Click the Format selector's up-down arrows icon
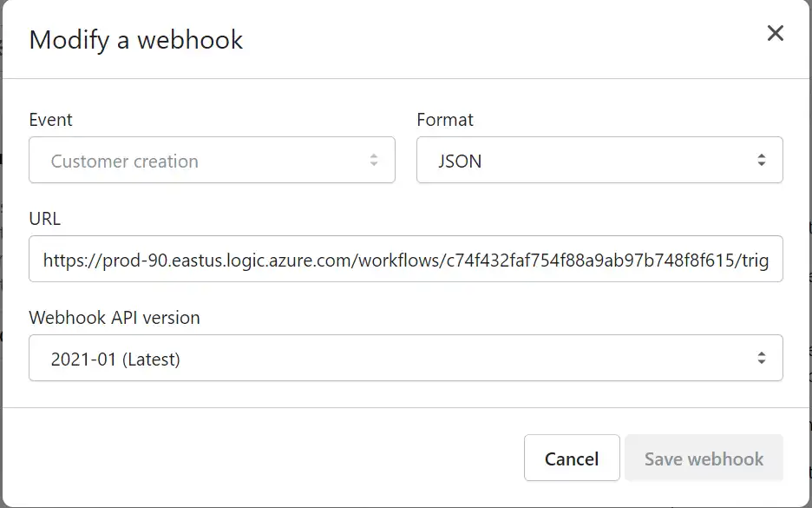Screen dimensions: 812x508 click(761, 161)
